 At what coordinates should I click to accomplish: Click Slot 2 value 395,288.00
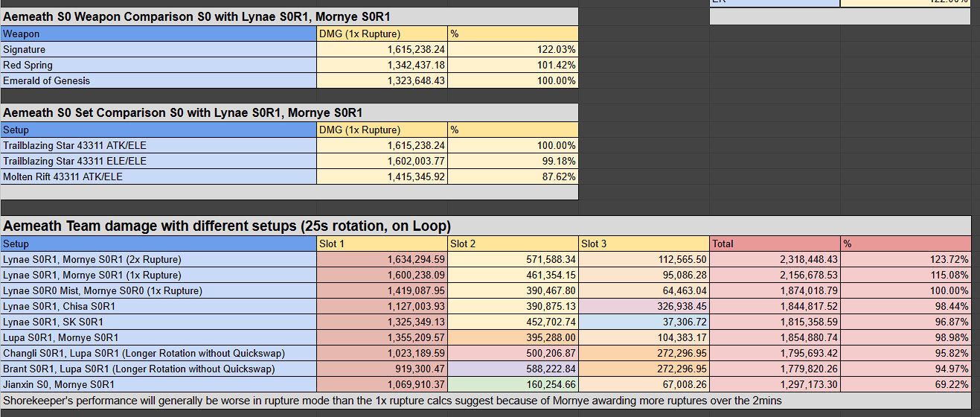pos(513,337)
